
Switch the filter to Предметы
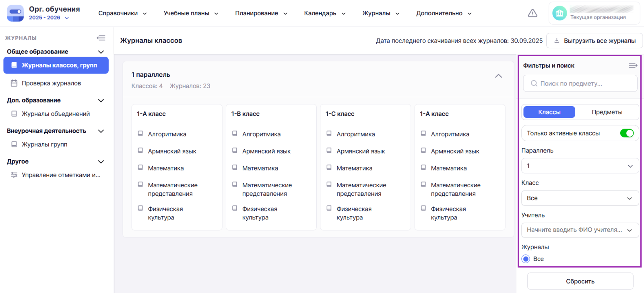(x=607, y=112)
